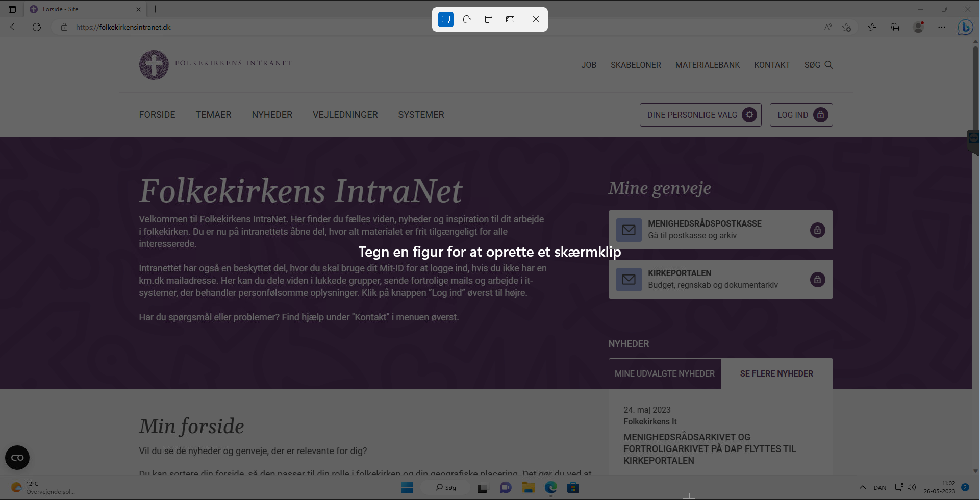Click the LOG IND button
The height and width of the screenshot is (500, 980).
click(x=801, y=115)
